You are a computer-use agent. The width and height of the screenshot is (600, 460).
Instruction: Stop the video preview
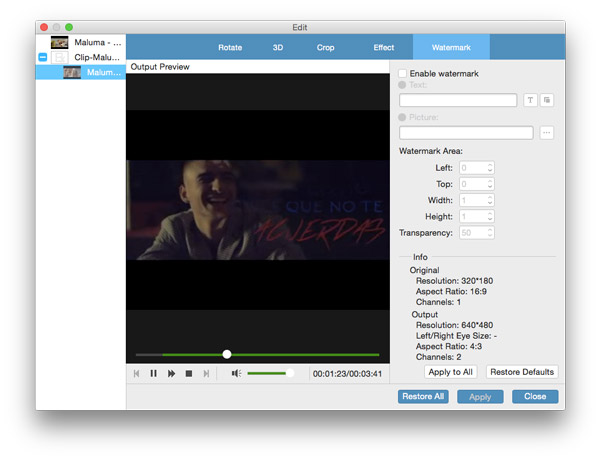189,374
